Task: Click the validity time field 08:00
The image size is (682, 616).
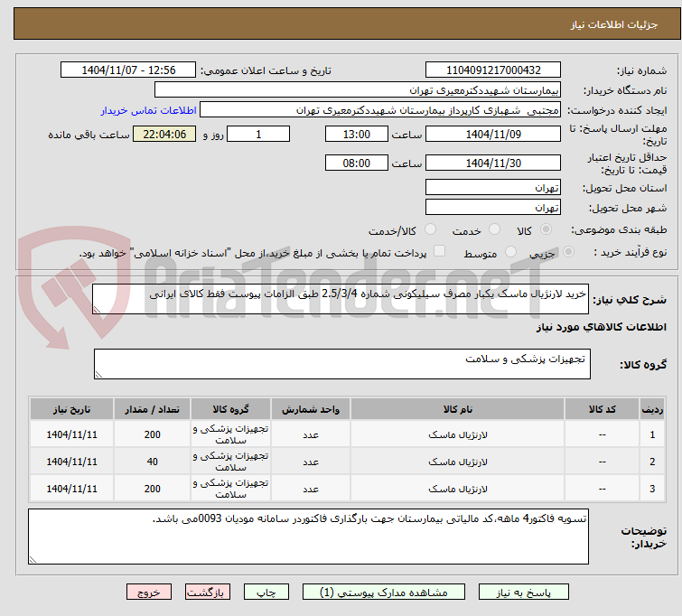Action: click(356, 163)
